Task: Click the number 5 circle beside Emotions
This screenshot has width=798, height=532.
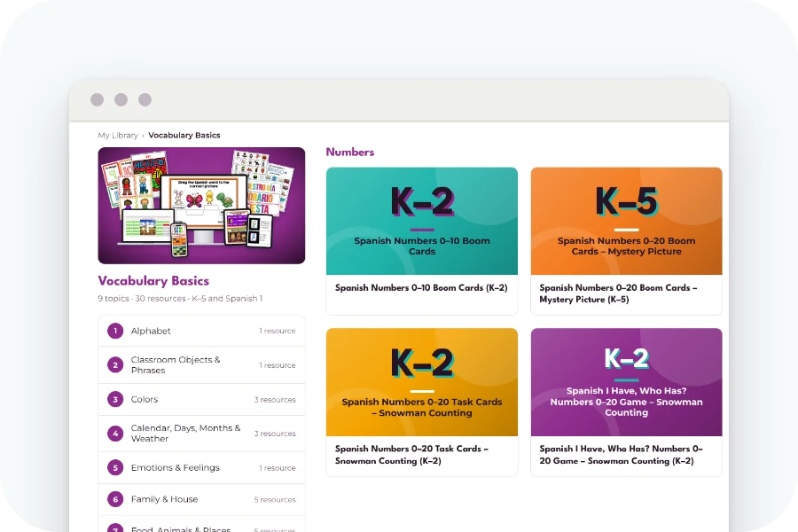Action: [115, 468]
